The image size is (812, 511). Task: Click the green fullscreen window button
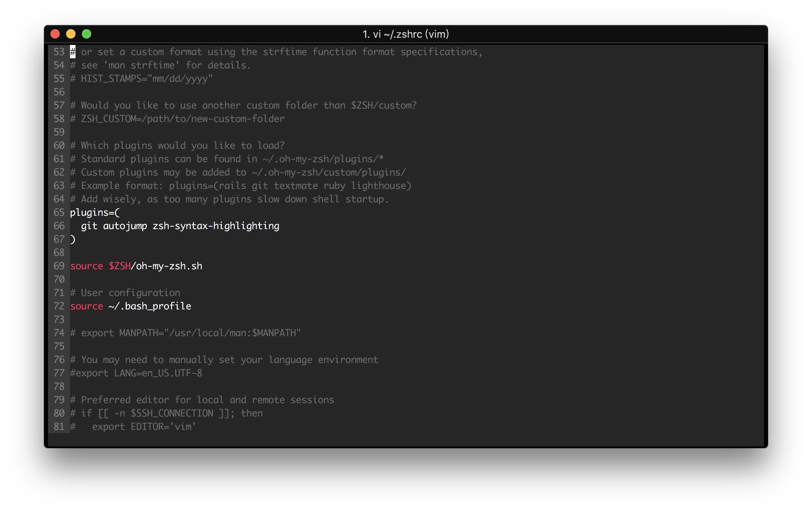click(87, 34)
